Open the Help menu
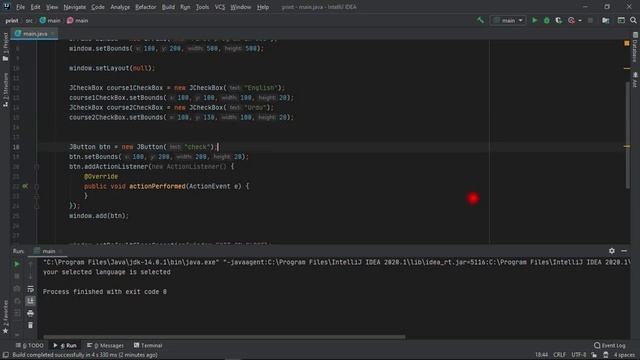 click(263, 7)
